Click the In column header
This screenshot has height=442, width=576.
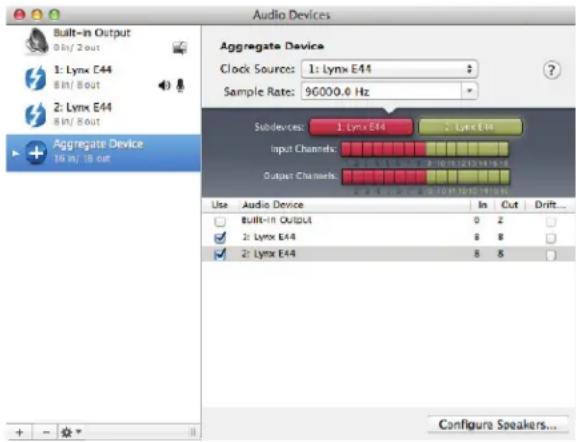(x=482, y=205)
